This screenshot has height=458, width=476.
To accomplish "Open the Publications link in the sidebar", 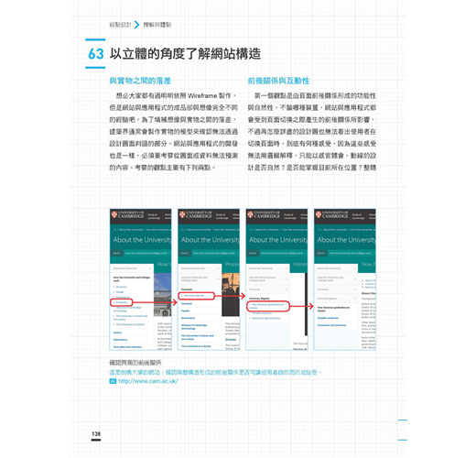I will point(121,340).
